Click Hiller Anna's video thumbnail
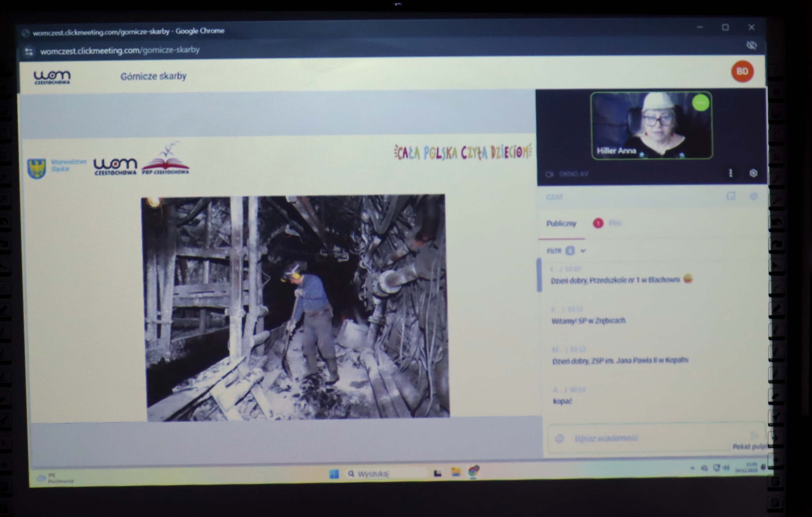812x517 pixels. pos(652,126)
